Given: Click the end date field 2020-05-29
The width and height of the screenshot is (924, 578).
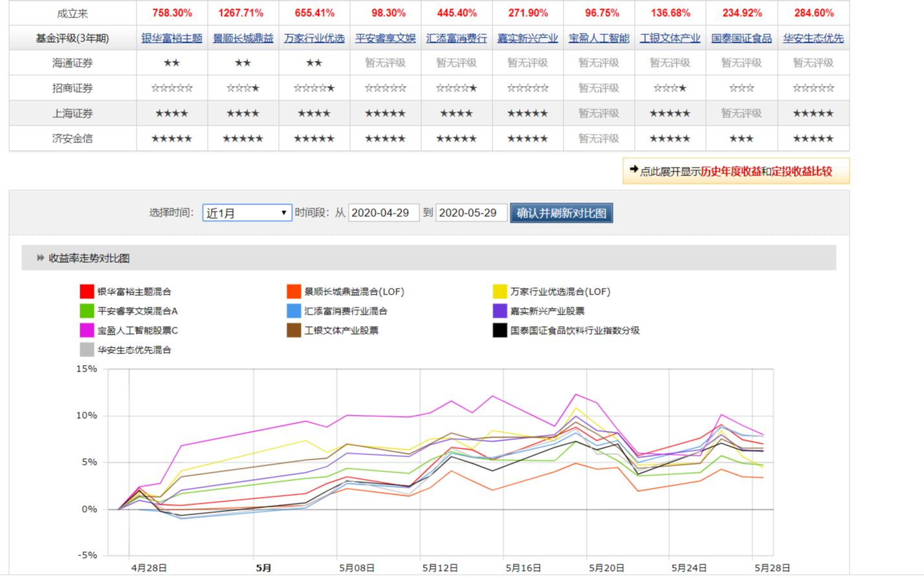Looking at the screenshot, I should [x=471, y=213].
